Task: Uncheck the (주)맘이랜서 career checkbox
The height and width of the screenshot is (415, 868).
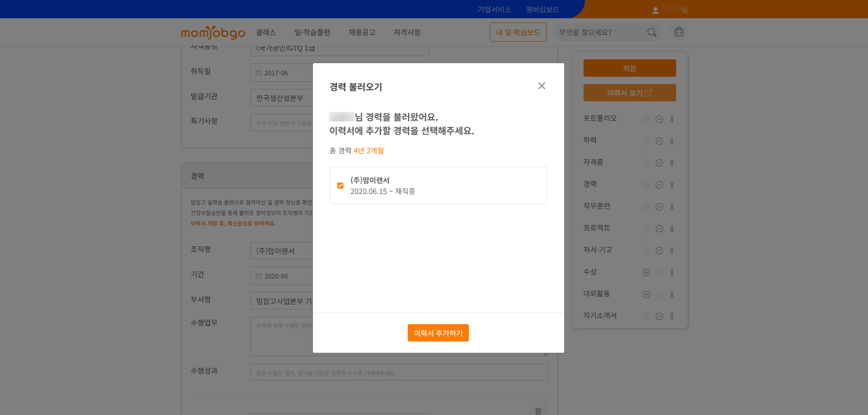Action: tap(340, 185)
